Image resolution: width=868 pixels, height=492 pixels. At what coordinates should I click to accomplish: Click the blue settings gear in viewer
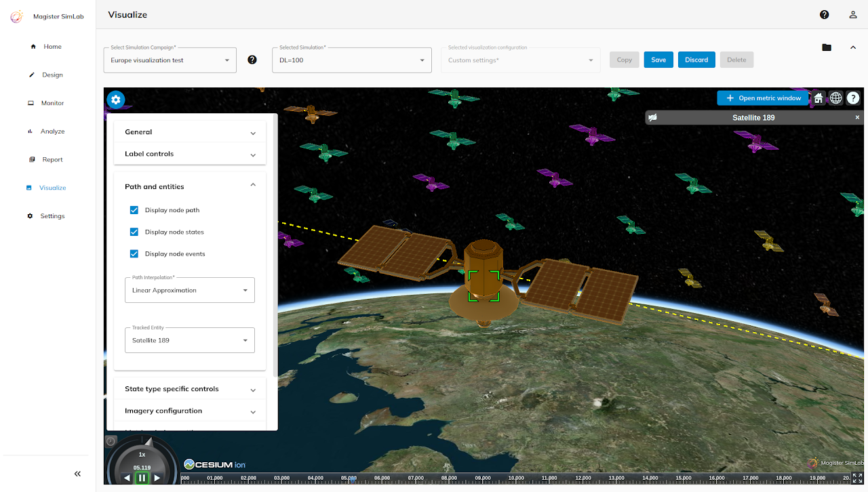pos(116,100)
